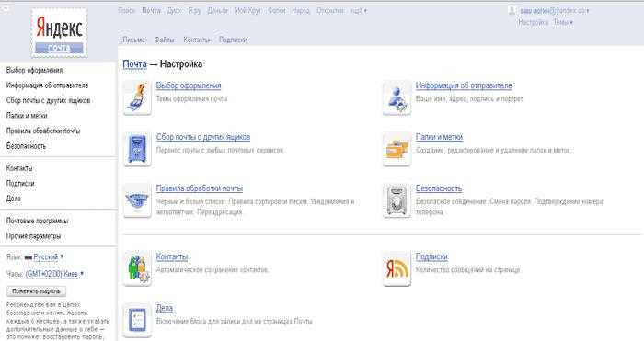
Task: Switch to the Подписки tab under the header
Action: 233,40
